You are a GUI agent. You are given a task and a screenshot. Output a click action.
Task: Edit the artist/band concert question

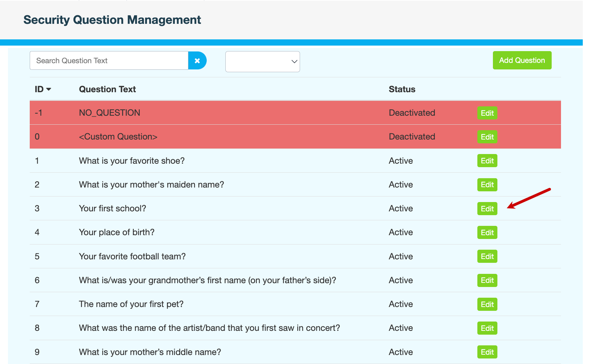tap(487, 328)
